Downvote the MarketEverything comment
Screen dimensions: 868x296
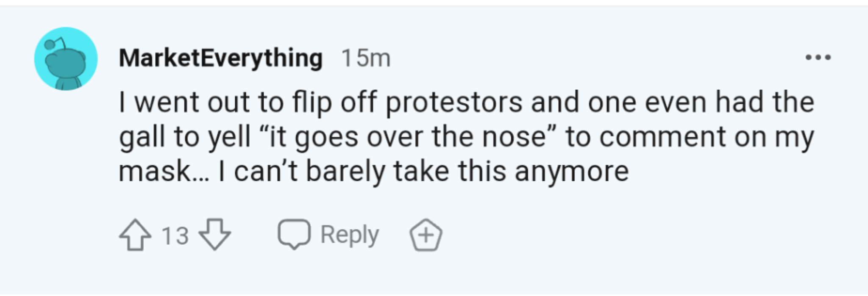point(215,235)
